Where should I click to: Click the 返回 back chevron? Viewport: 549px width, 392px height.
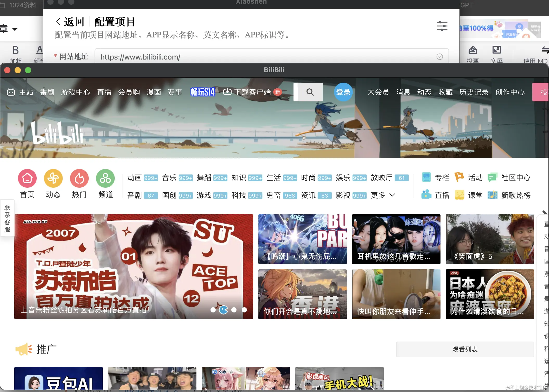(x=59, y=22)
